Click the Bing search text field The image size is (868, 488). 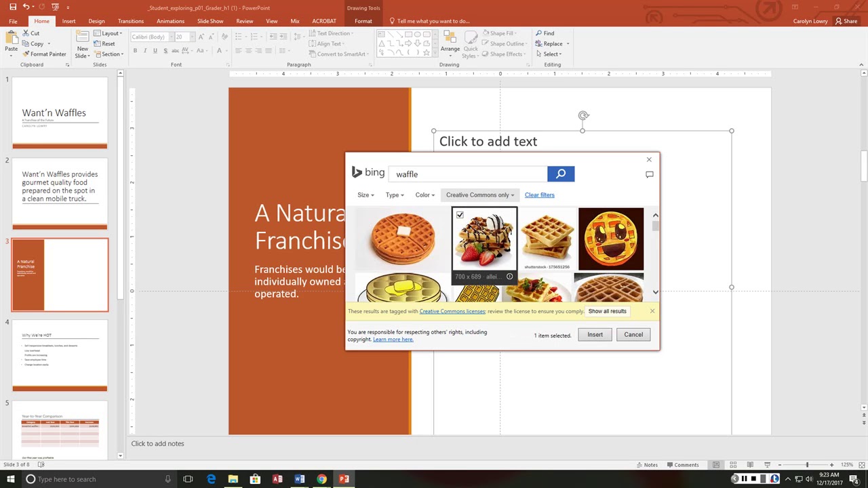pos(468,174)
